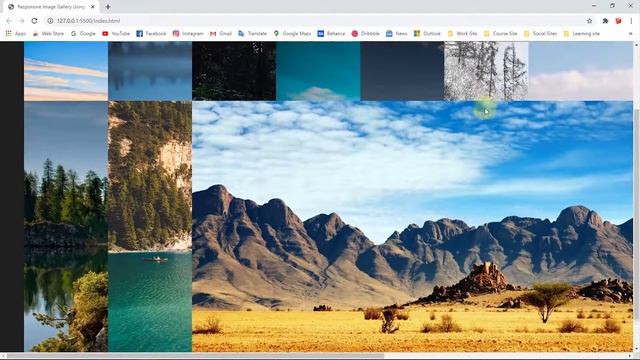The image size is (640, 360).
Task: Open Chrome three-dot menu
Action: tap(631, 21)
